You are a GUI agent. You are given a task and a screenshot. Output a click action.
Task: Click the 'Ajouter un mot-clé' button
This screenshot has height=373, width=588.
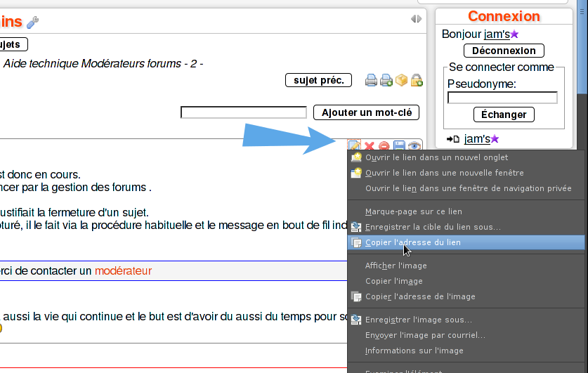pos(367,112)
